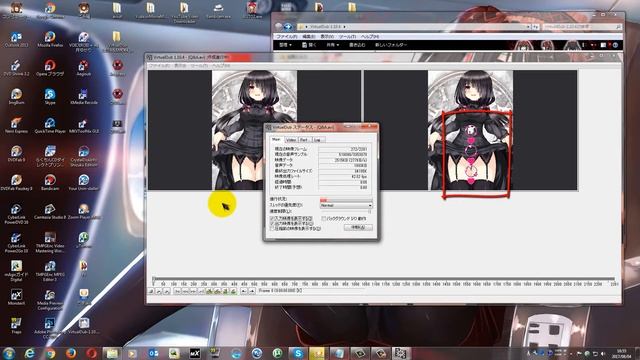Viewport: 640px width, 360px height.
Task: Open the Adobe Photoshop CC desktop icon
Action: coord(49,328)
